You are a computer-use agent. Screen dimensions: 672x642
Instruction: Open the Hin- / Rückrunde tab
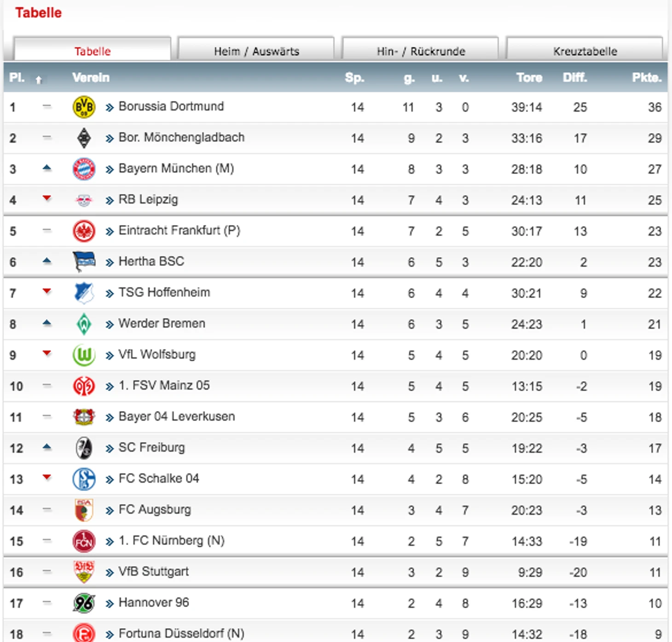pos(421,50)
